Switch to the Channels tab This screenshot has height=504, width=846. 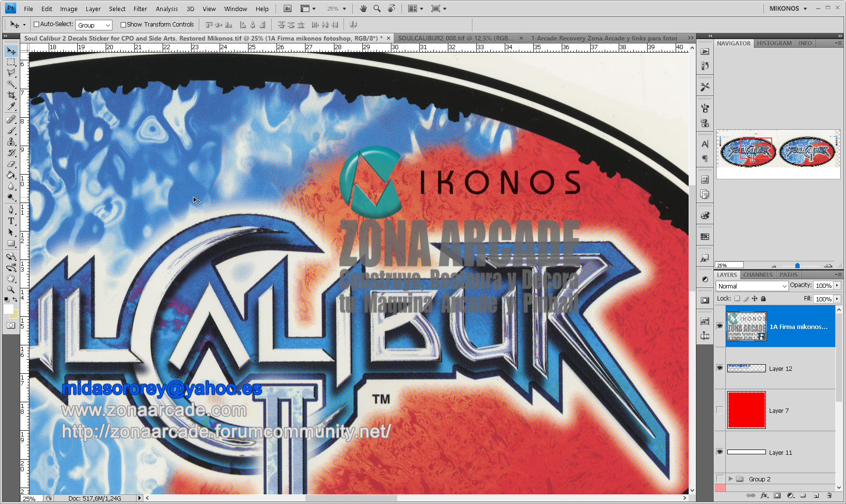pos(757,274)
